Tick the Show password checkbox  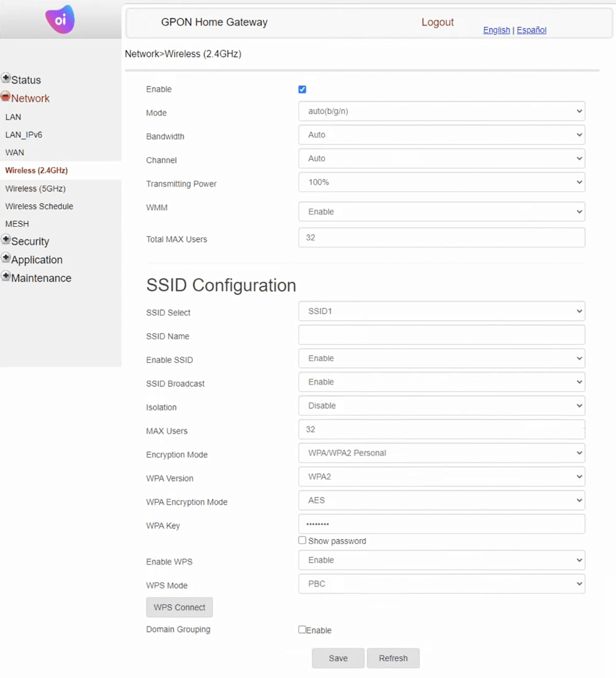tap(302, 541)
